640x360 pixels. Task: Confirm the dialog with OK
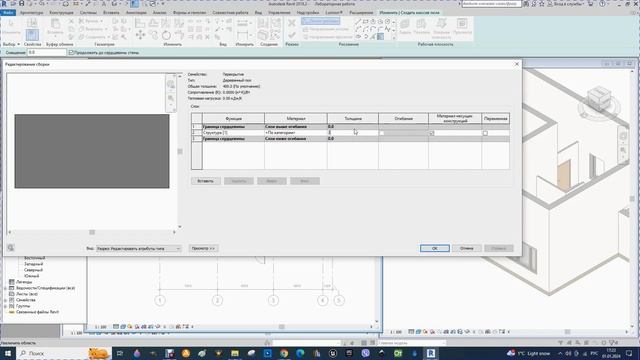[435, 248]
